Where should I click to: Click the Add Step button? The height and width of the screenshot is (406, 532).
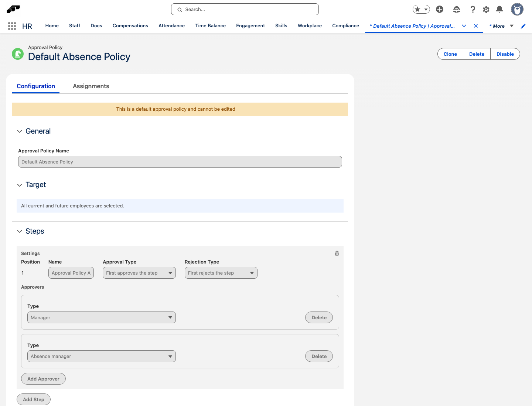[34, 399]
